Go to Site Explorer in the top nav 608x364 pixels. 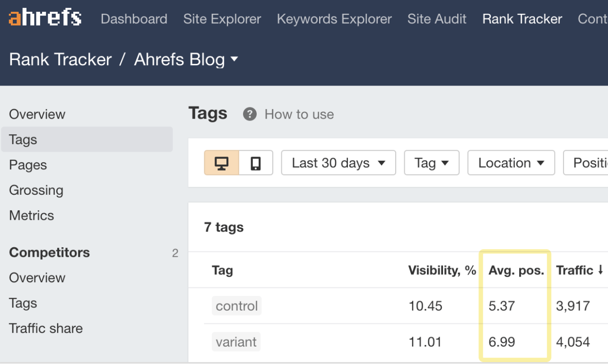[222, 19]
